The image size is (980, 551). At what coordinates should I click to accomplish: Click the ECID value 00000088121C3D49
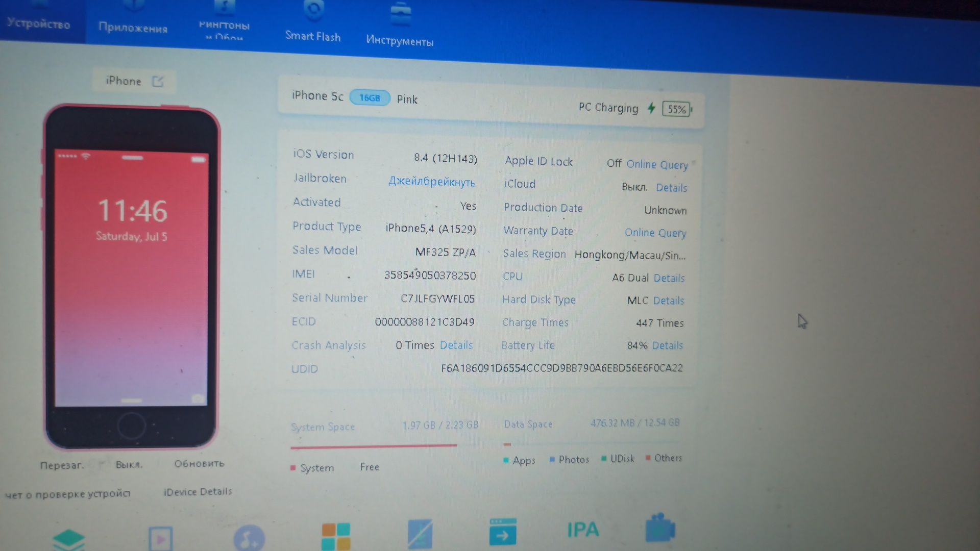pos(425,322)
